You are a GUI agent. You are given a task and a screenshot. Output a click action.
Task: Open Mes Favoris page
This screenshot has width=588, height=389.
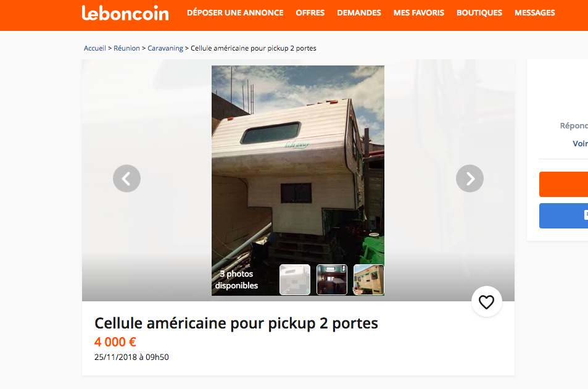(419, 13)
